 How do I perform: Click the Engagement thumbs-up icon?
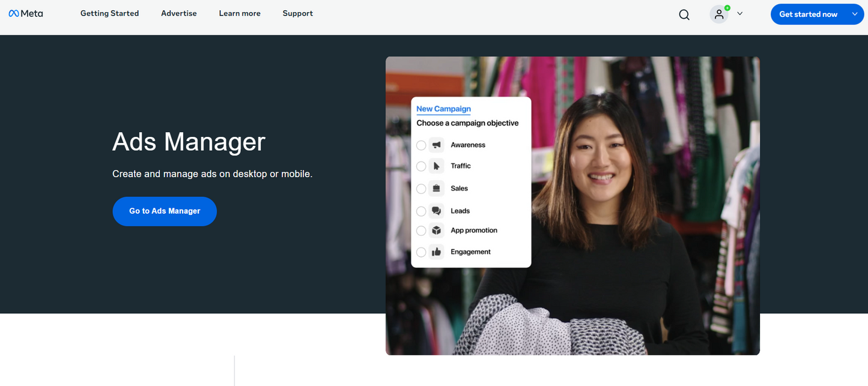436,252
